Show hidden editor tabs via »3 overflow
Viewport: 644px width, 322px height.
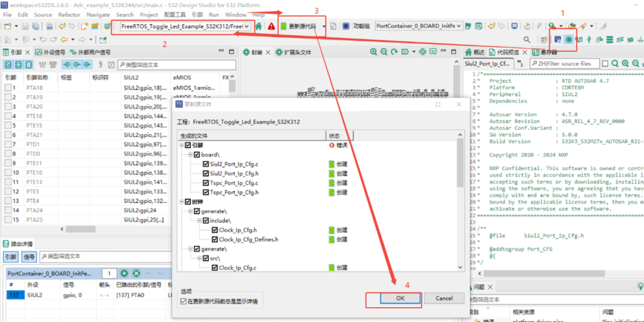[519, 63]
